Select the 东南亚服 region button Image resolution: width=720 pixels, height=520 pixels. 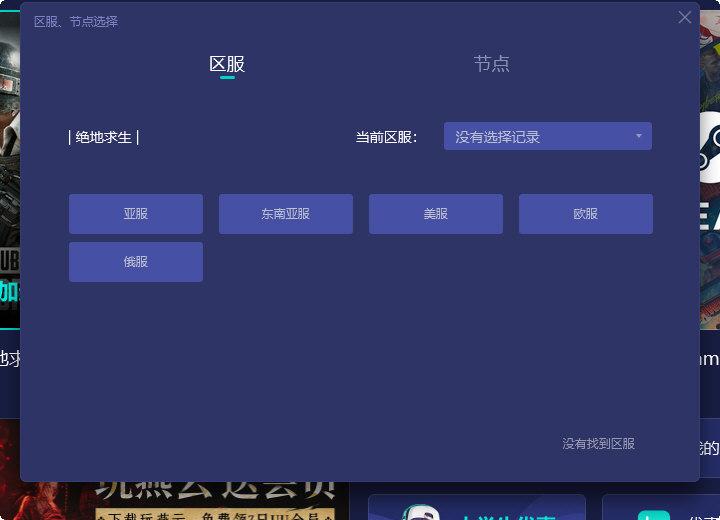pyautogui.click(x=286, y=214)
